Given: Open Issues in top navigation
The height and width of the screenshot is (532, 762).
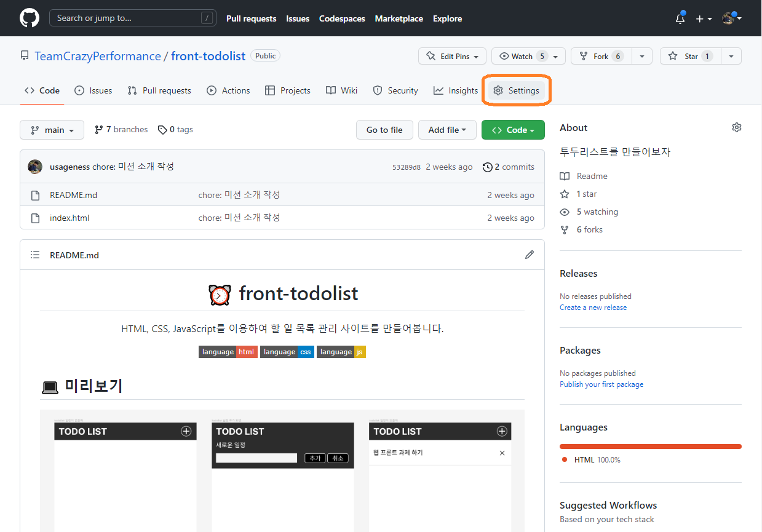Looking at the screenshot, I should pyautogui.click(x=298, y=18).
